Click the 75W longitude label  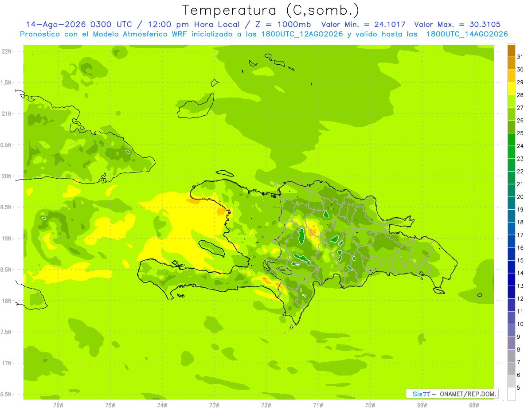point(110,405)
